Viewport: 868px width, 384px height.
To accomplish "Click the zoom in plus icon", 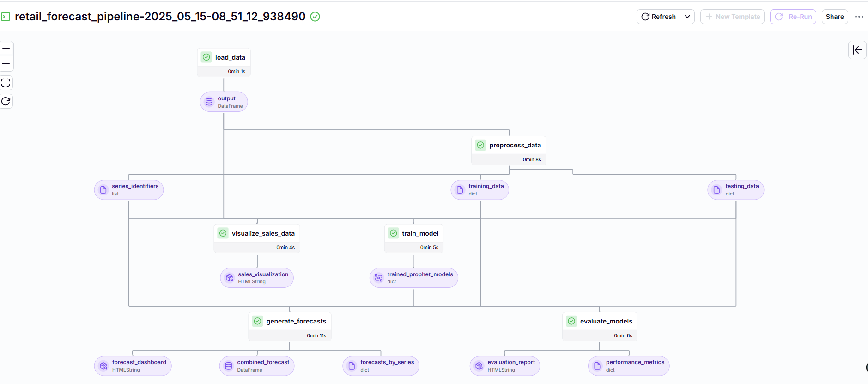I will 6,49.
